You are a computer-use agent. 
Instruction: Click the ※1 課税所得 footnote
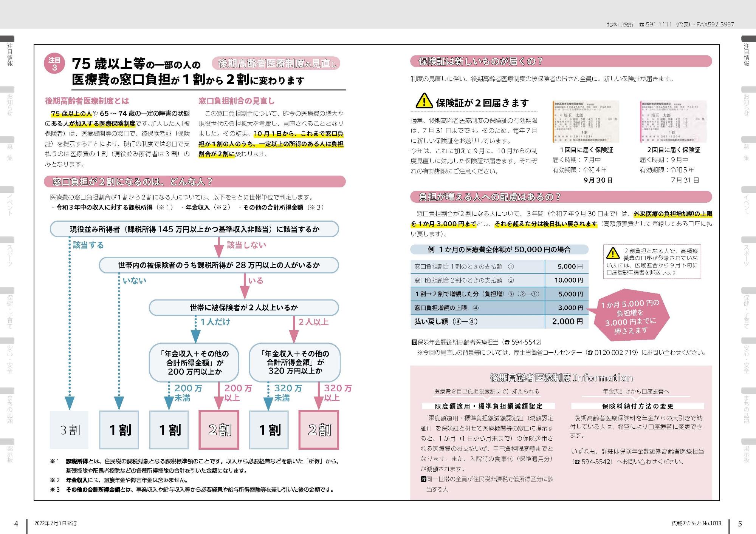[x=195, y=466]
